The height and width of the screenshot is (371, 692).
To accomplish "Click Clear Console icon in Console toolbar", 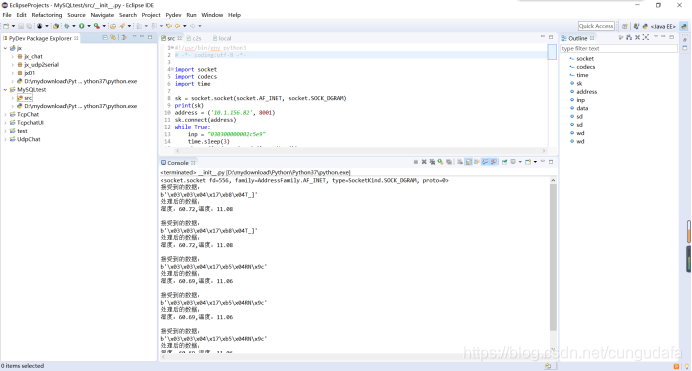I will pos(459,162).
